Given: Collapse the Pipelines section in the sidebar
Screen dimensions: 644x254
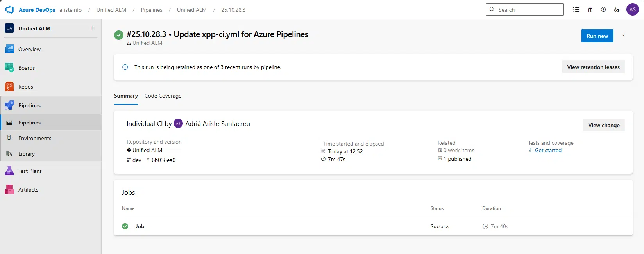Looking at the screenshot, I should (x=29, y=105).
